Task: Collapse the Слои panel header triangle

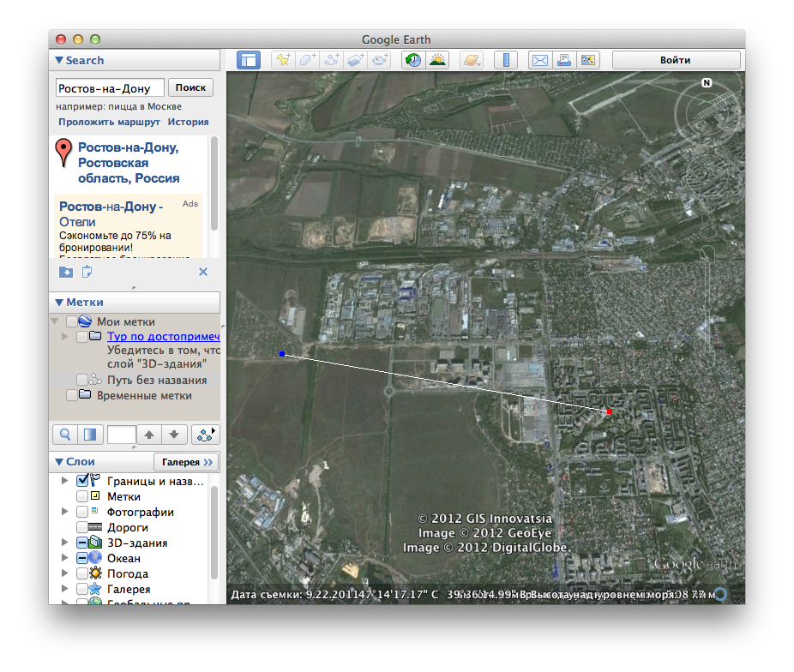Action: click(x=59, y=461)
